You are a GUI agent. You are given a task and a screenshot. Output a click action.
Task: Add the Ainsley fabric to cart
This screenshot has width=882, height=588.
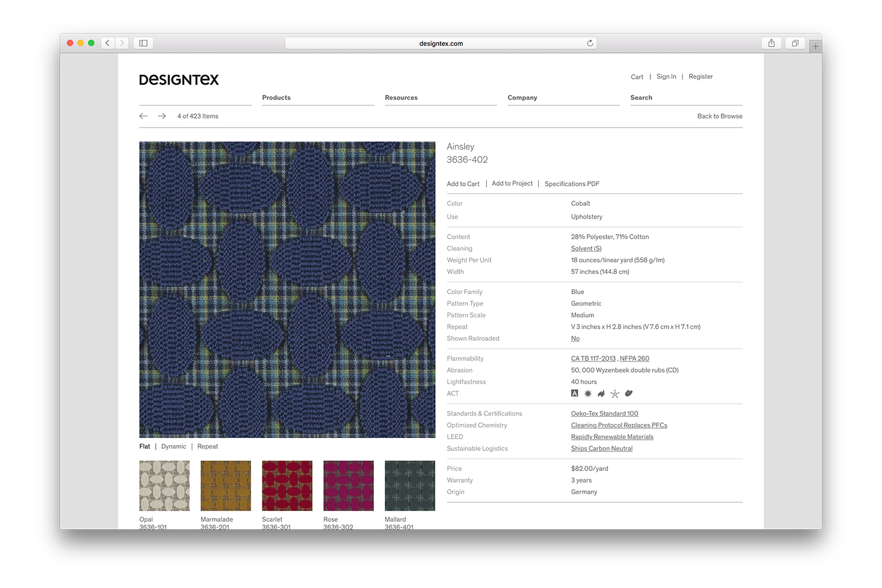point(463,184)
